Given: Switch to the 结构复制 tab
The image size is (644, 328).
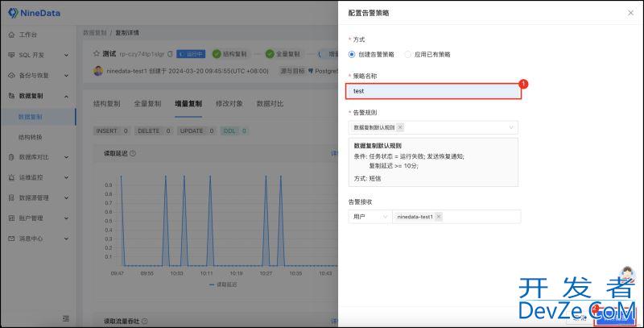Looking at the screenshot, I should click(x=107, y=104).
